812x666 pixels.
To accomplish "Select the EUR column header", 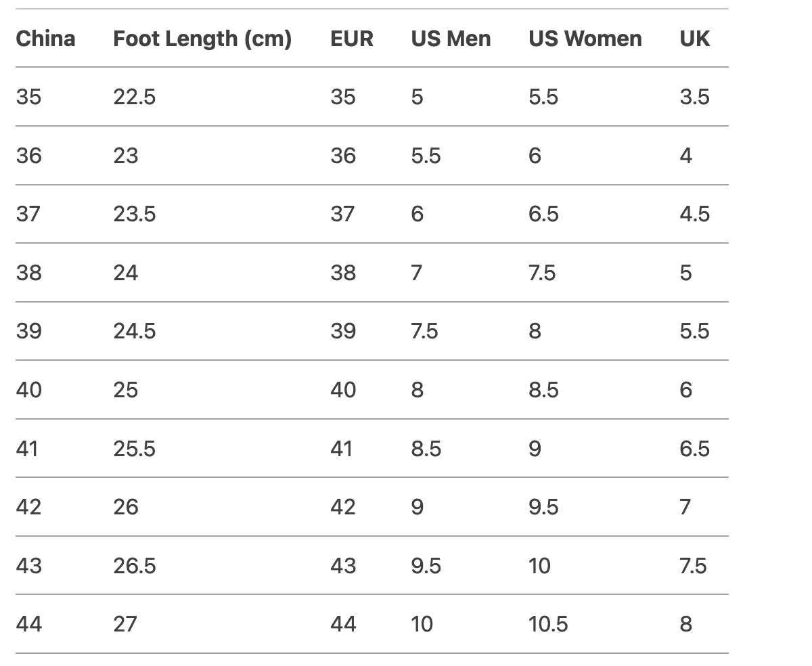I will [352, 39].
